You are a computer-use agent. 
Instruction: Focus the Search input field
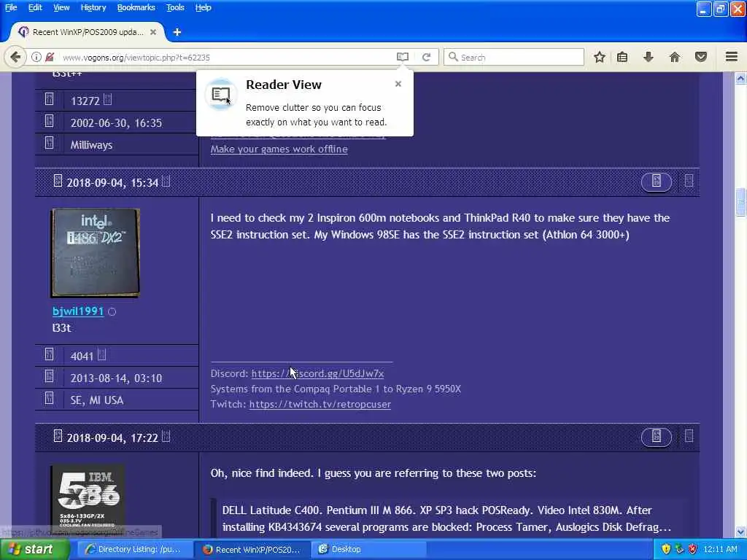click(514, 57)
